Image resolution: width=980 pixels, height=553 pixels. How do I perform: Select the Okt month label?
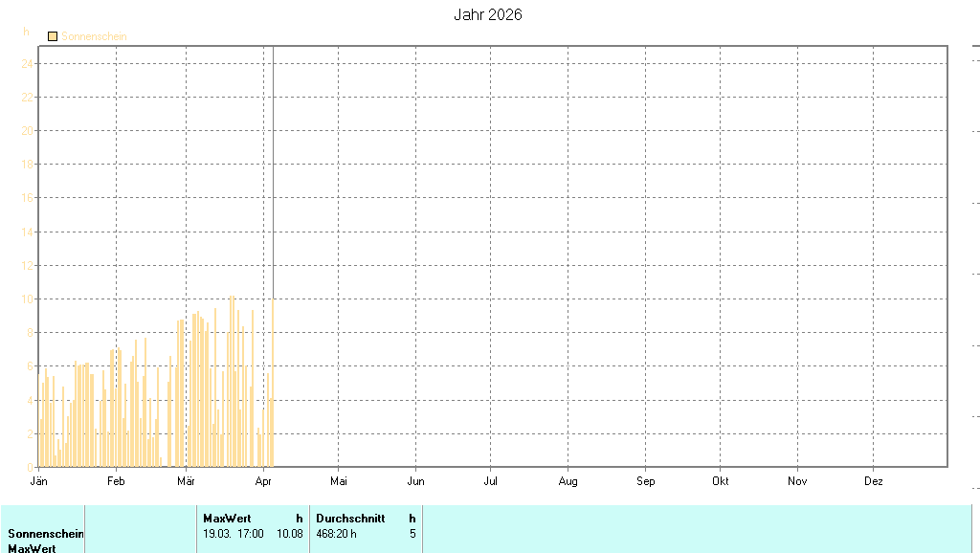[x=720, y=481]
